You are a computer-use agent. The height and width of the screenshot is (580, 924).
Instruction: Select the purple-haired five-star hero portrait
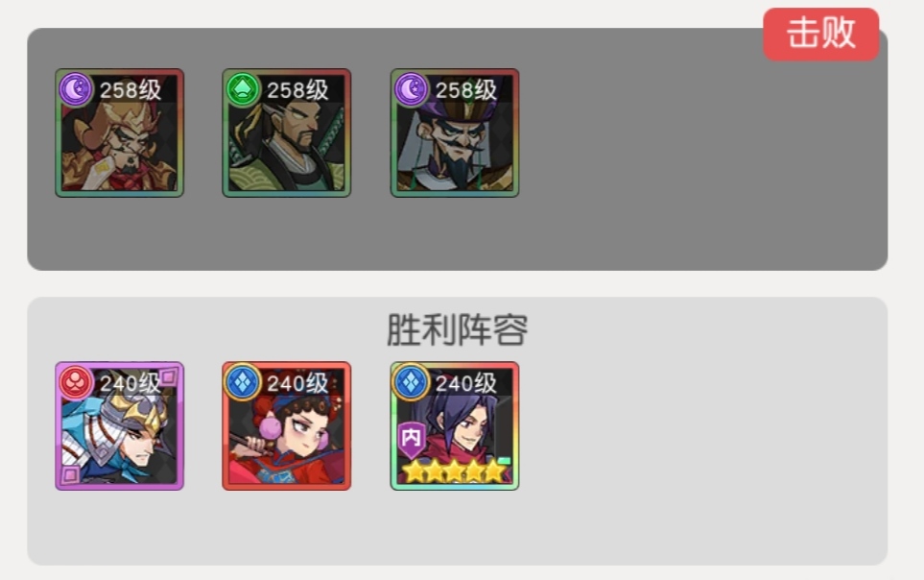[455, 426]
